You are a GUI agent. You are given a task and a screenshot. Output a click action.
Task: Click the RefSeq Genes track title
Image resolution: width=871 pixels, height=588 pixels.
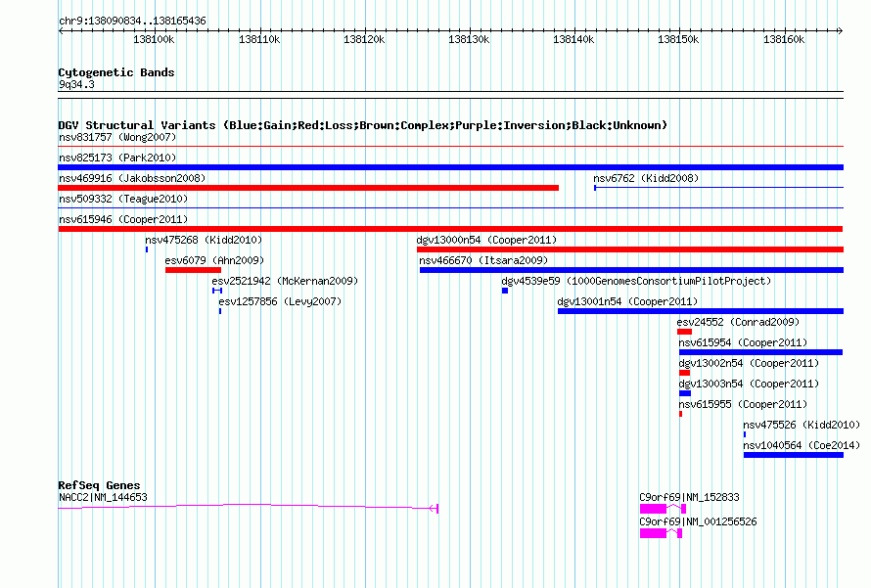click(x=100, y=485)
